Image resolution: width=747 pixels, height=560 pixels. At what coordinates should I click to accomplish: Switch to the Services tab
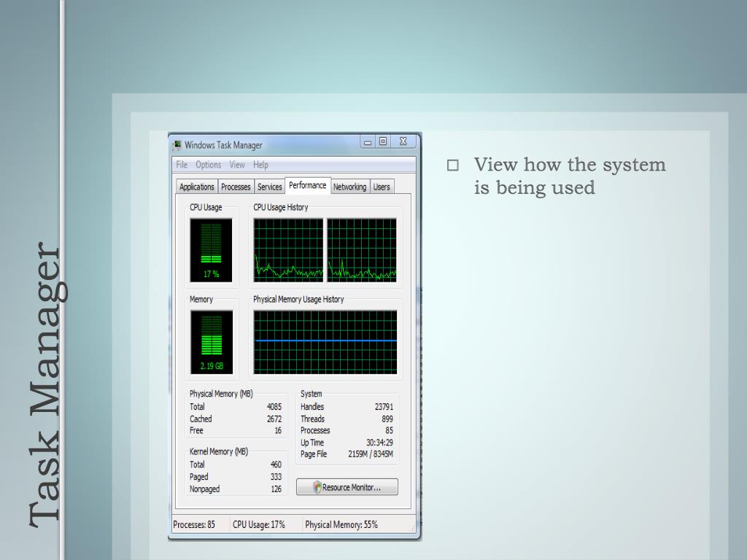point(270,187)
